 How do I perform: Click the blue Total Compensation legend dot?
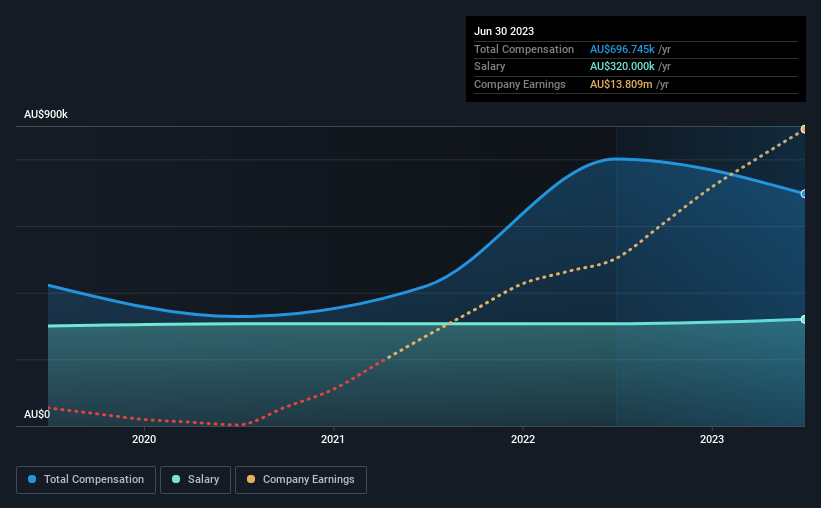click(x=32, y=479)
